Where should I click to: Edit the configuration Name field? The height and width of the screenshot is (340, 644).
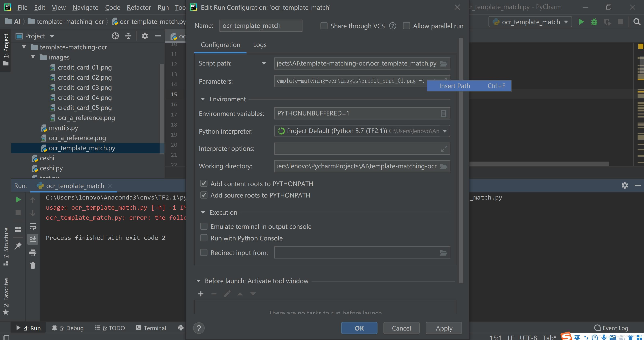tap(261, 25)
